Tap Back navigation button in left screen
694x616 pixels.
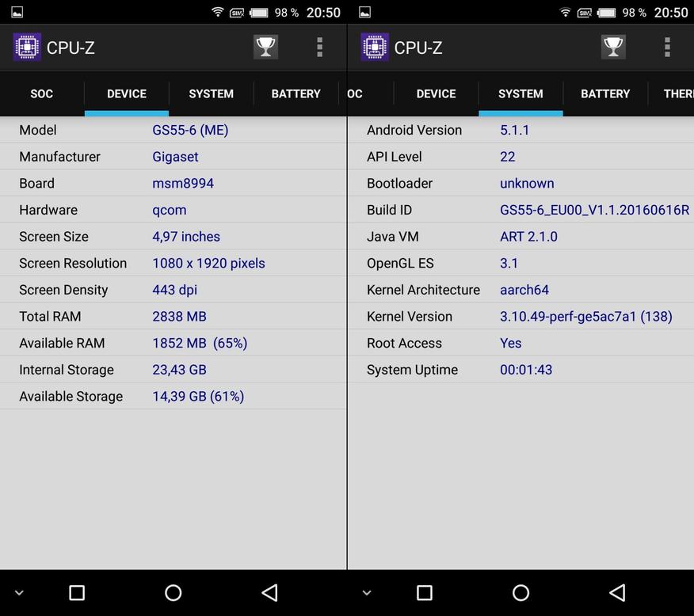pyautogui.click(x=269, y=593)
